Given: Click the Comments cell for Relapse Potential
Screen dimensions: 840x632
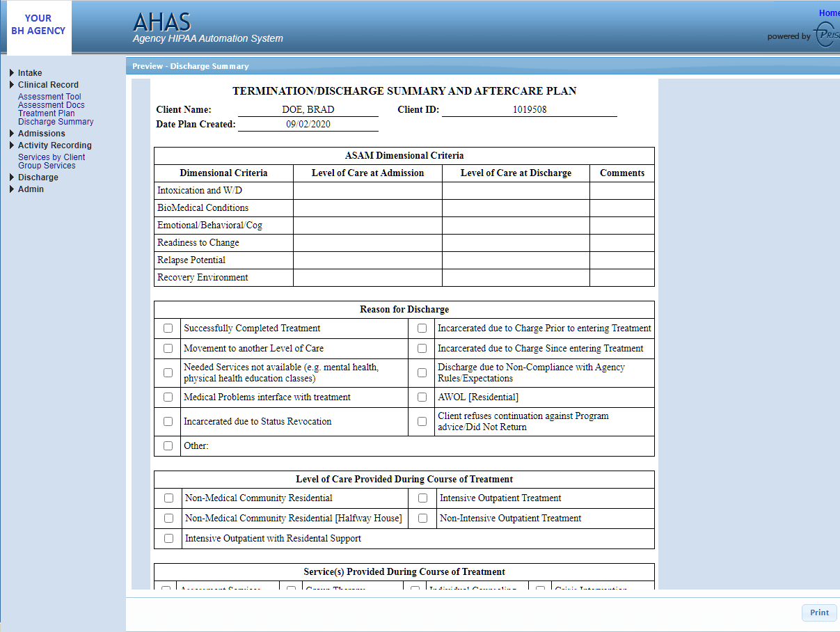Looking at the screenshot, I should click(621, 260).
